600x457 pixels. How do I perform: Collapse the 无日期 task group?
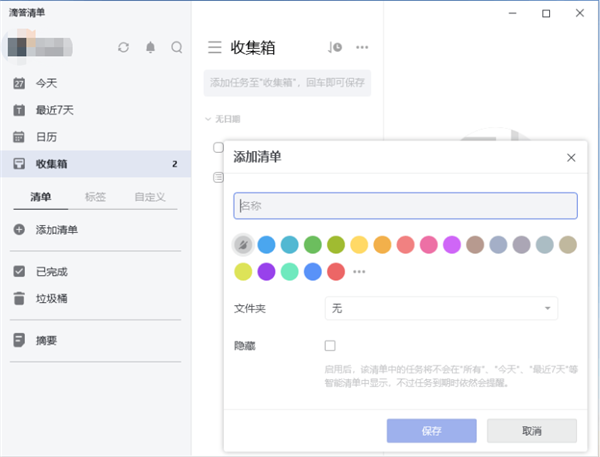tap(208, 119)
